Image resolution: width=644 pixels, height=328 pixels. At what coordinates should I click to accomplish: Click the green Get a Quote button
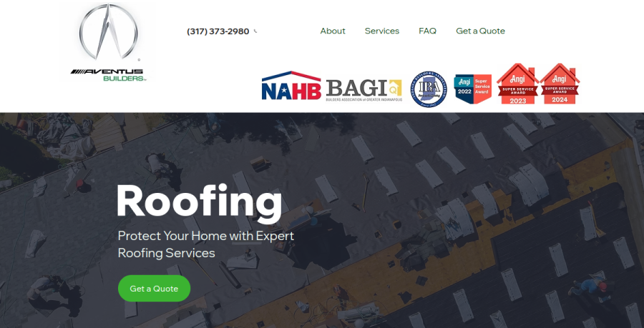point(154,288)
